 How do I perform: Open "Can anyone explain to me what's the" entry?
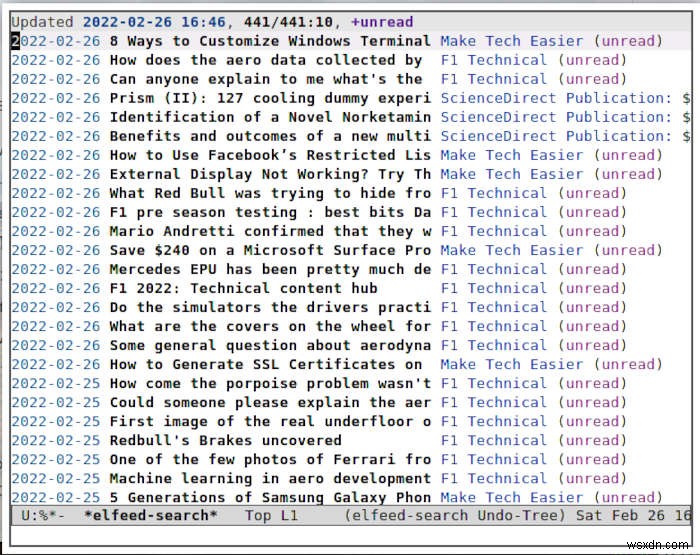click(x=266, y=79)
